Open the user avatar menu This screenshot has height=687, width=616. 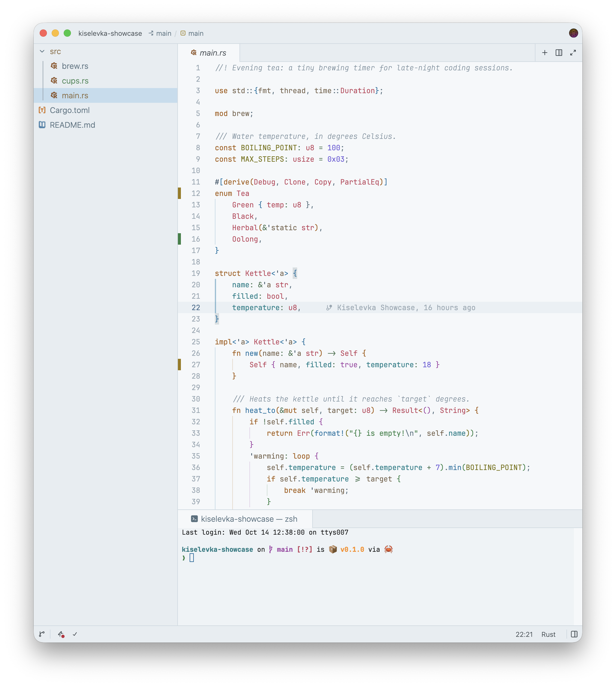point(573,33)
